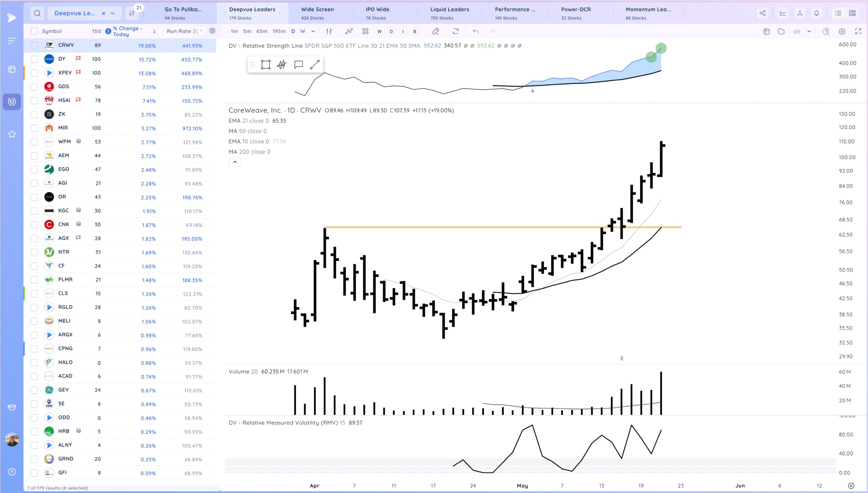Click the favorites star in sidebar
Image resolution: width=868 pixels, height=493 pixels.
click(x=12, y=134)
